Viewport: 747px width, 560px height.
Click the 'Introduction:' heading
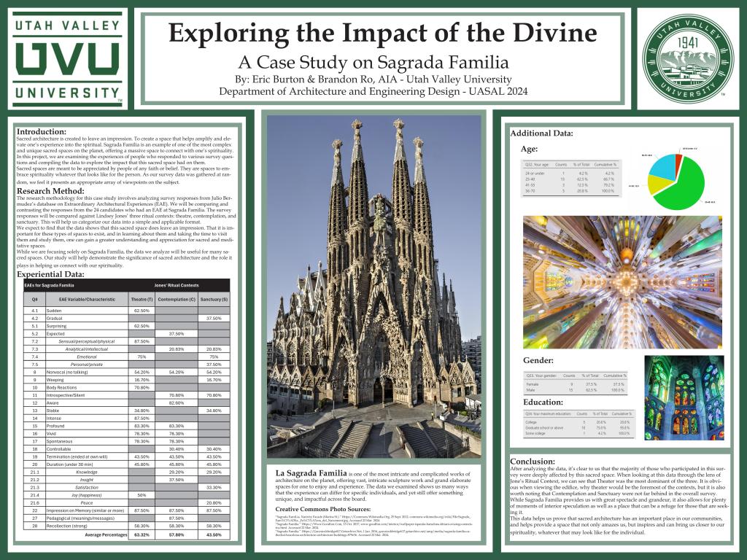[x=41, y=131]
